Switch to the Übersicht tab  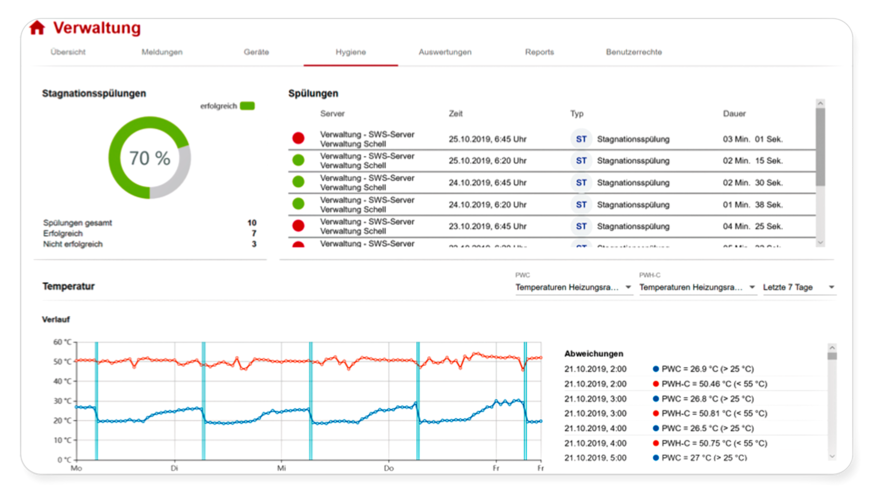pos(69,52)
